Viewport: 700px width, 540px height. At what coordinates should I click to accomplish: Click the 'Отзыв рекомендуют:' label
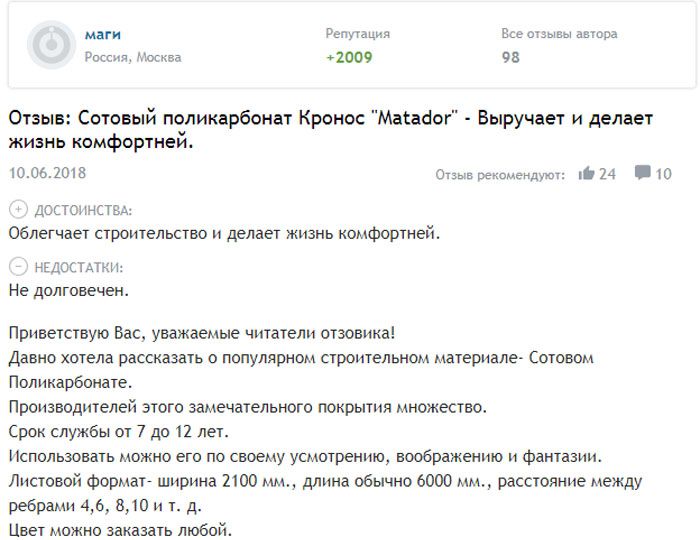[x=501, y=175]
